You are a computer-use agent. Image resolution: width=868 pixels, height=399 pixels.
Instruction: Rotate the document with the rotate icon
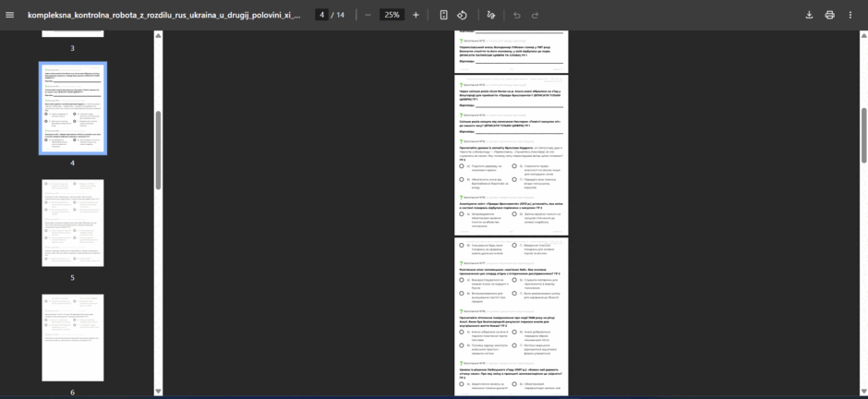tap(462, 15)
